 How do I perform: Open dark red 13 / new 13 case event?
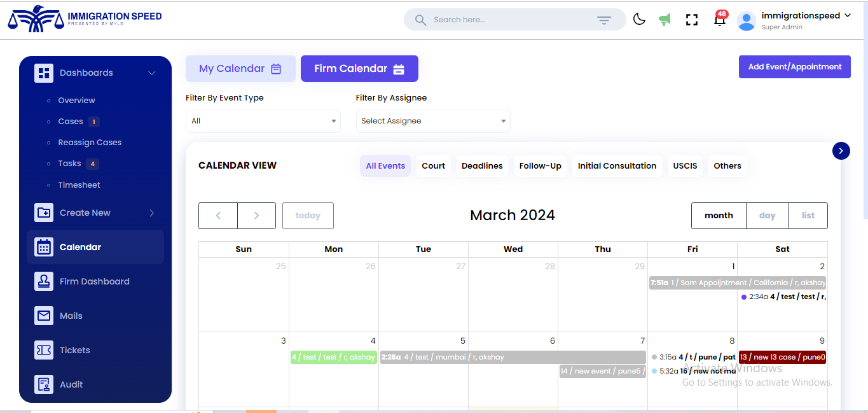pos(782,357)
